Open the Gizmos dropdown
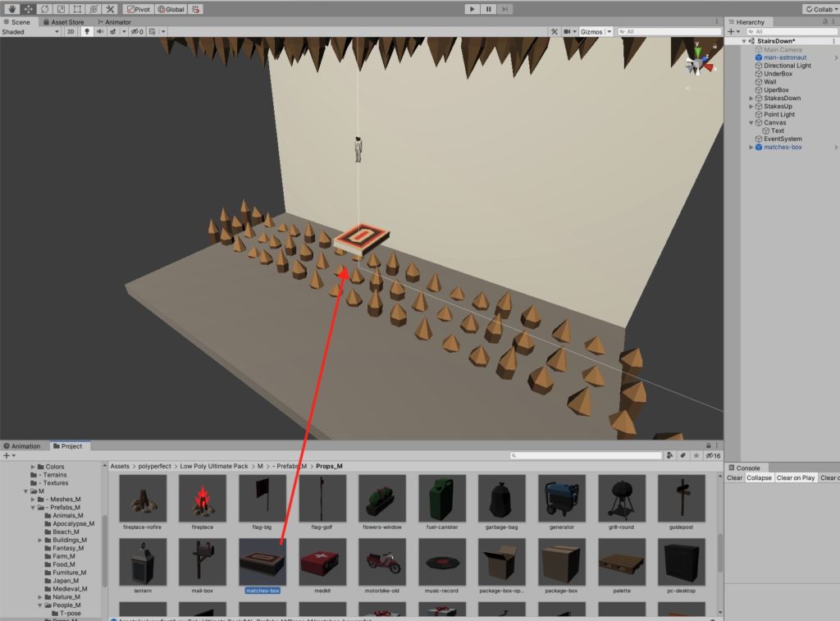This screenshot has height=621, width=840. 595,32
